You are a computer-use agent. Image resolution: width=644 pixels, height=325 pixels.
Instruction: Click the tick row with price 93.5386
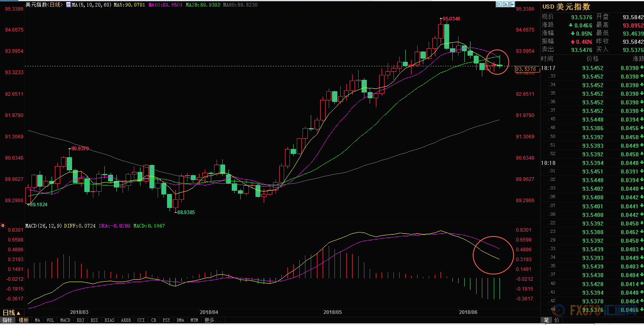click(x=592, y=128)
